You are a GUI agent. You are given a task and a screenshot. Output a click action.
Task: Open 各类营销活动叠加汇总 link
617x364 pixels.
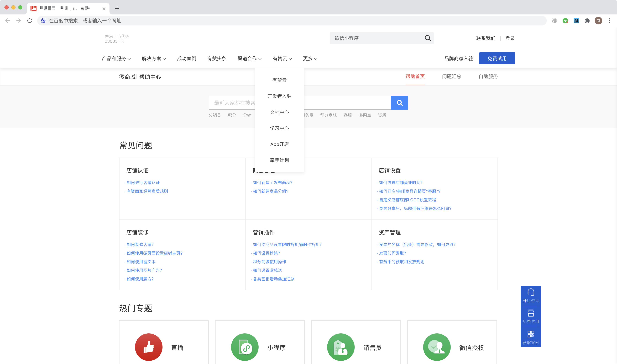(274, 279)
